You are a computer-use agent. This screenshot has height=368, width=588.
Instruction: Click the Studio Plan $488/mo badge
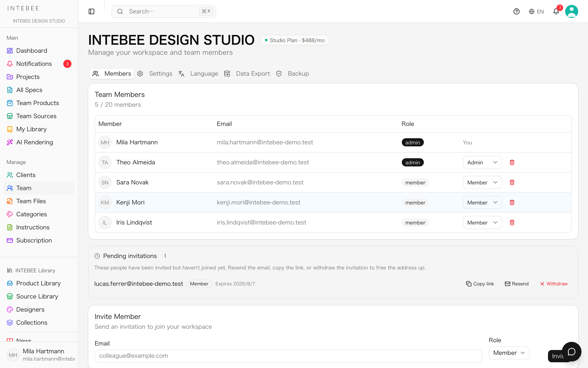click(x=294, y=40)
